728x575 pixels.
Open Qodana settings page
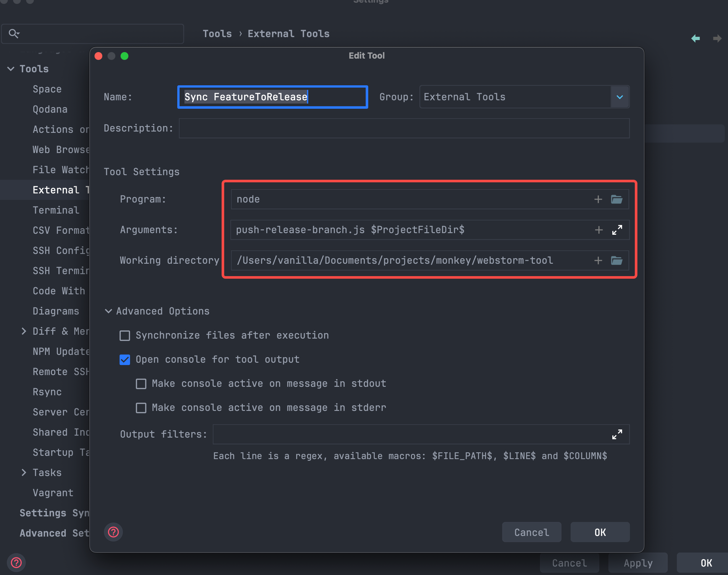click(x=50, y=109)
